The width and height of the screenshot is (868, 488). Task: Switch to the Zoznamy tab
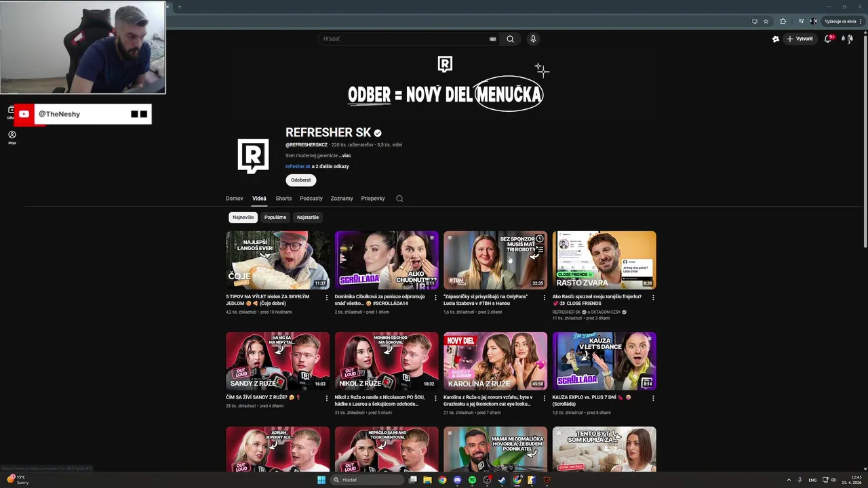click(x=342, y=199)
